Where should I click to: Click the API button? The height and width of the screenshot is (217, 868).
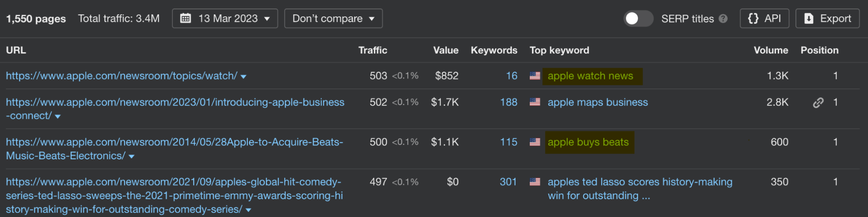(x=764, y=19)
